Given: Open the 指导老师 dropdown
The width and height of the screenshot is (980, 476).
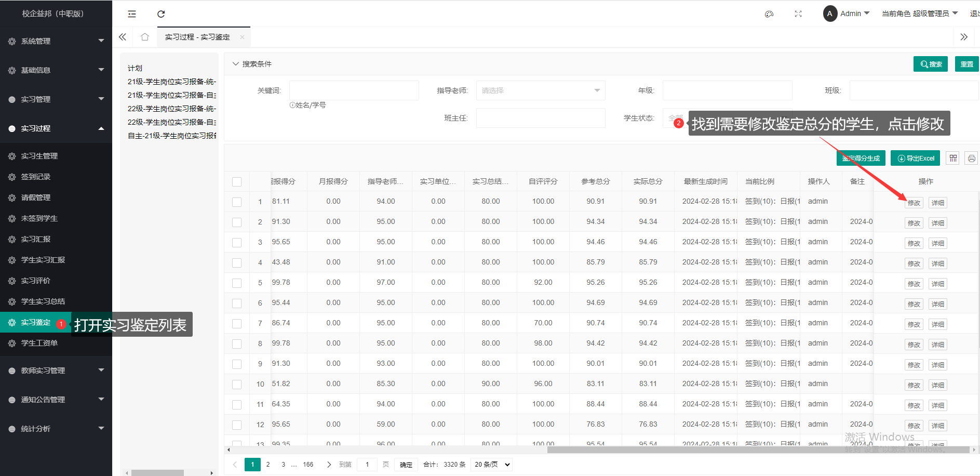Looking at the screenshot, I should point(540,90).
